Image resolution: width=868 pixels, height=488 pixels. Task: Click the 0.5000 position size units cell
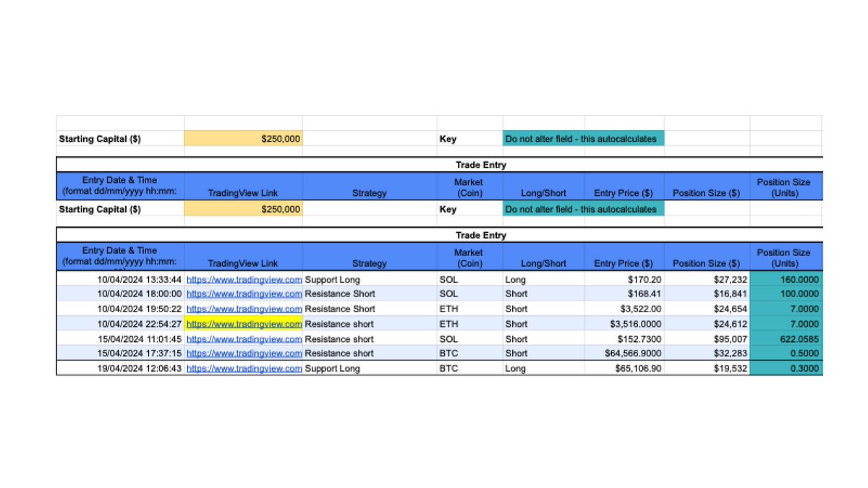point(786,354)
